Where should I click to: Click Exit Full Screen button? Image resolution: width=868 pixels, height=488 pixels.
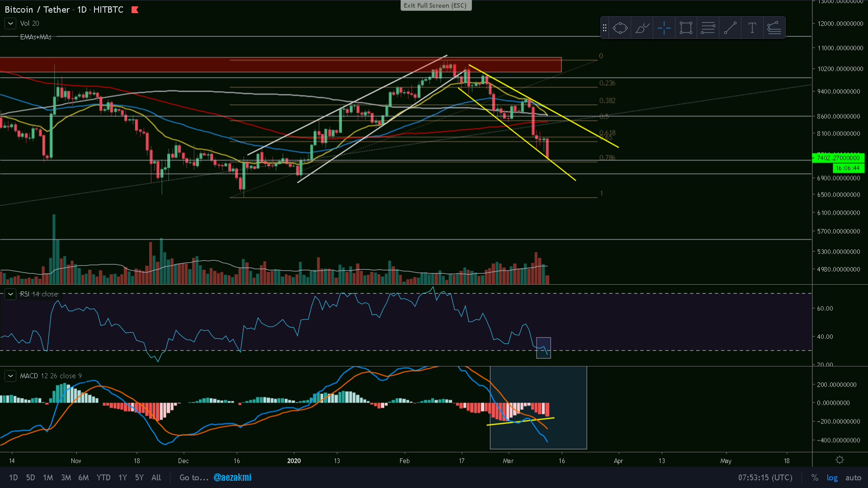point(435,5)
